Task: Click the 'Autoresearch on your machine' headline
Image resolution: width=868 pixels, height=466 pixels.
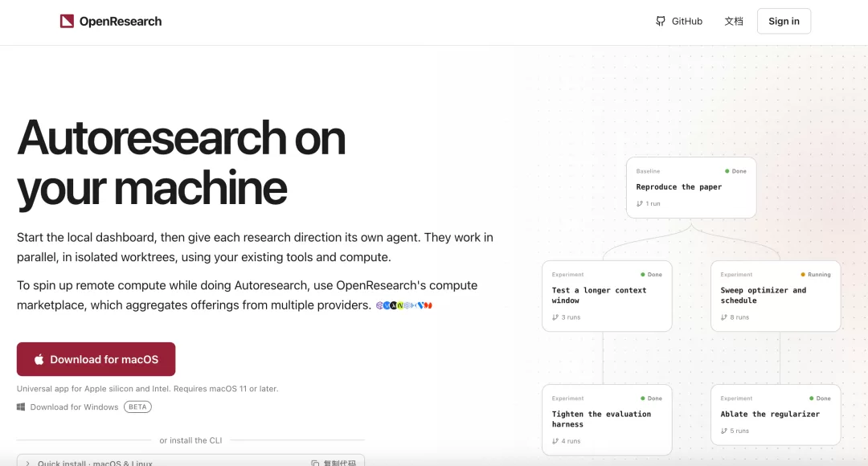Action: tap(181, 163)
